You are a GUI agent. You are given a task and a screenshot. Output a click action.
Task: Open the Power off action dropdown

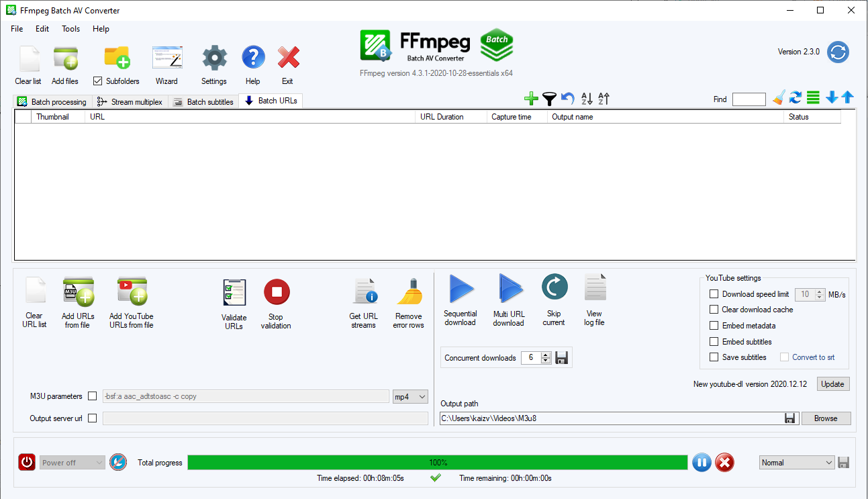click(73, 463)
